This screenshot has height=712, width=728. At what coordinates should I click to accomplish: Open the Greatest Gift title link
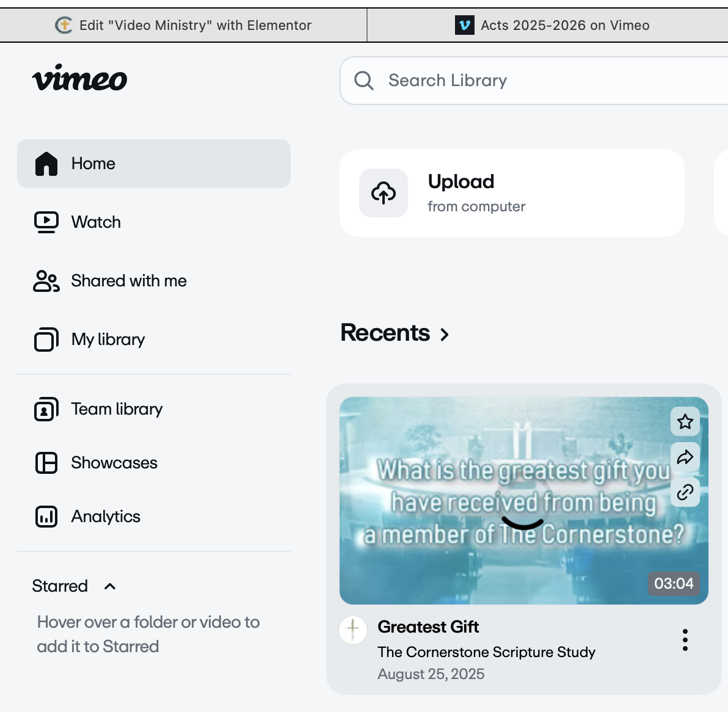click(428, 627)
